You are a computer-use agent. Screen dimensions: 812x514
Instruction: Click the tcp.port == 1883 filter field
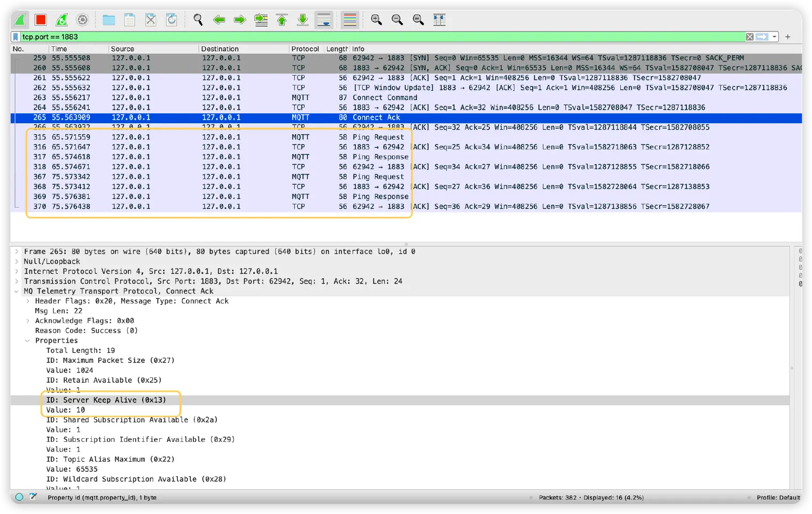[382, 37]
